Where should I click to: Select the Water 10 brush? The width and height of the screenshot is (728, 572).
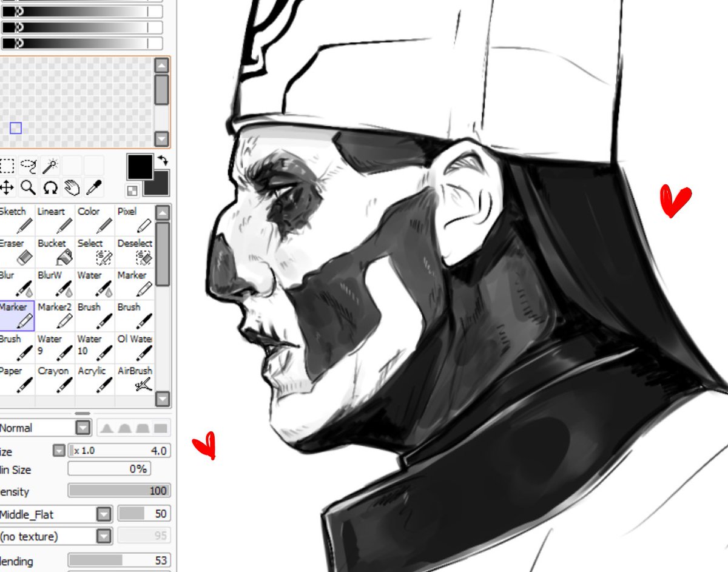pyautogui.click(x=94, y=348)
